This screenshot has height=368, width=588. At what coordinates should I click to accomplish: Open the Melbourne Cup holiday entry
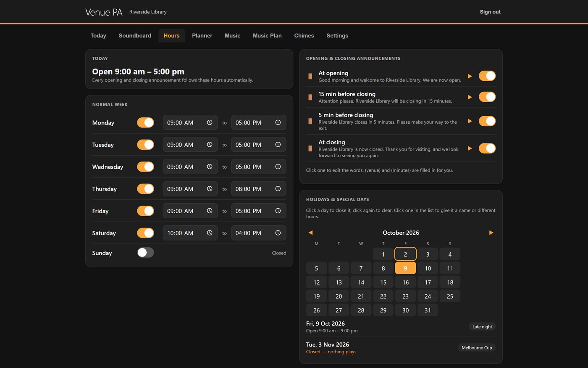tap(401, 348)
